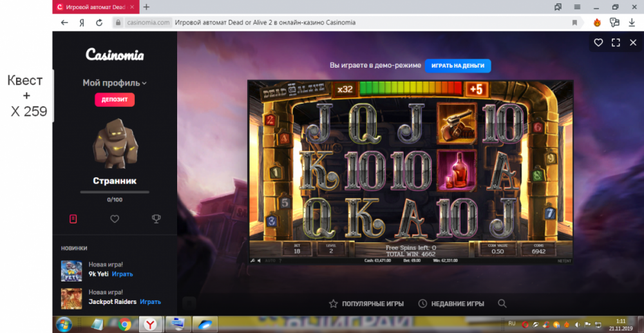Select the red news icon in sidebar
The image size is (644, 333).
coord(73,219)
